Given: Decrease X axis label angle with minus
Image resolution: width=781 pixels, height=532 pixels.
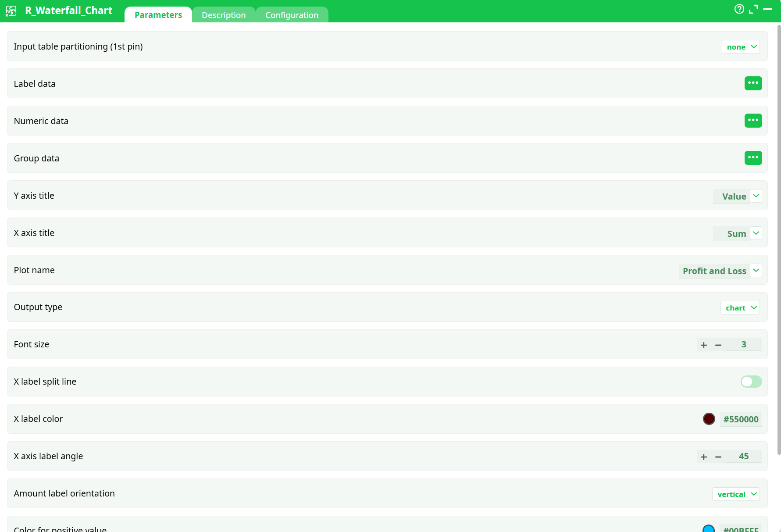Looking at the screenshot, I should coord(718,457).
